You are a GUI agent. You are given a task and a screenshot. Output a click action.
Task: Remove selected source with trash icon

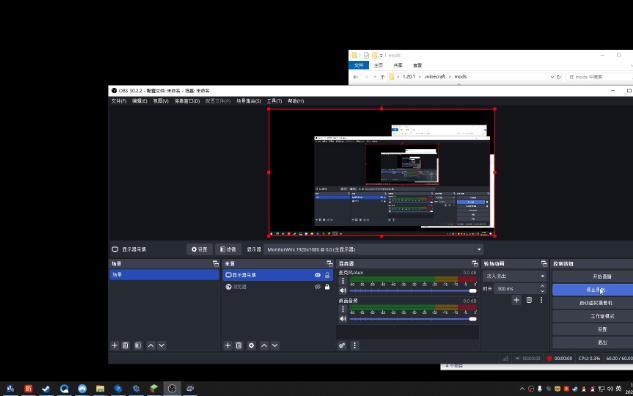pyautogui.click(x=239, y=346)
